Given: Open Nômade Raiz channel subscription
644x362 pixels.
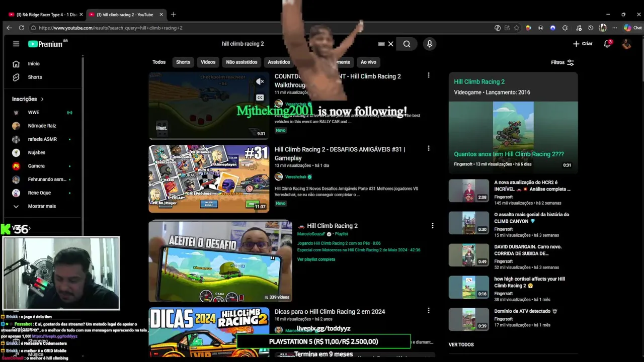Looking at the screenshot, I should coord(41,126).
